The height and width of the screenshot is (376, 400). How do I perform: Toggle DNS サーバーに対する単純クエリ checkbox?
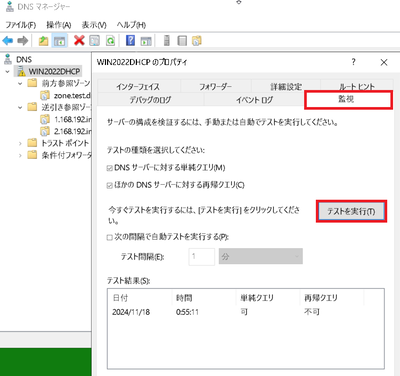(x=109, y=168)
